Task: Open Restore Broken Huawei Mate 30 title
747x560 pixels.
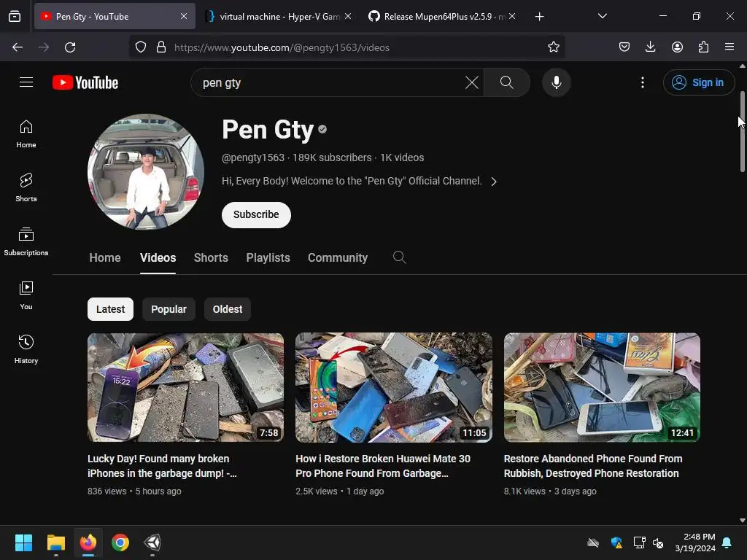Action: coord(383,466)
